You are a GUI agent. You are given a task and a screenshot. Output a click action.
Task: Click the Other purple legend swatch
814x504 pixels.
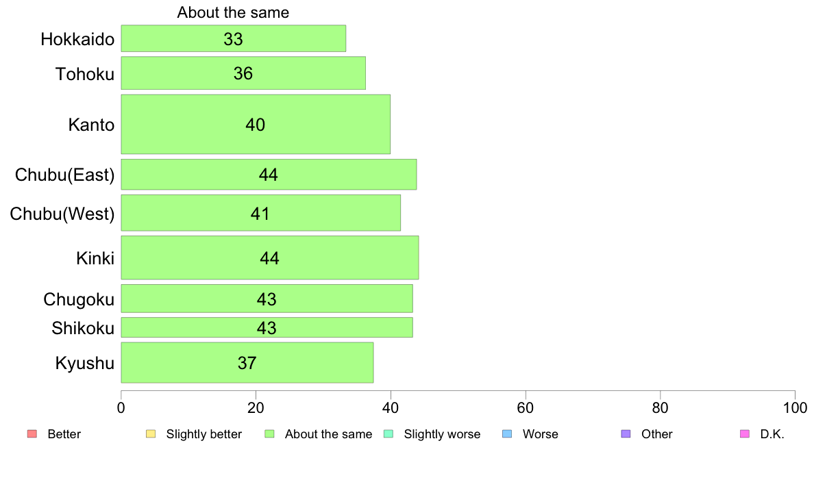click(x=626, y=434)
